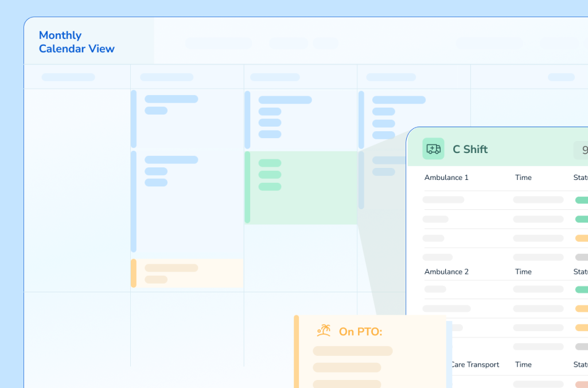Open the Monthly Calendar View heading
The height and width of the screenshot is (388, 588).
[x=76, y=42]
